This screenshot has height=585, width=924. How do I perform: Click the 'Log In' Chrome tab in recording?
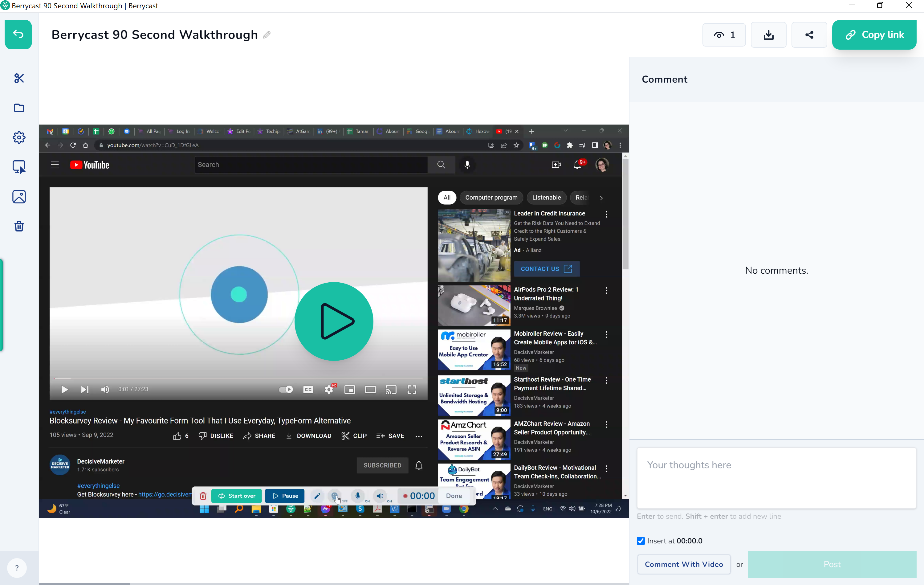coord(179,131)
